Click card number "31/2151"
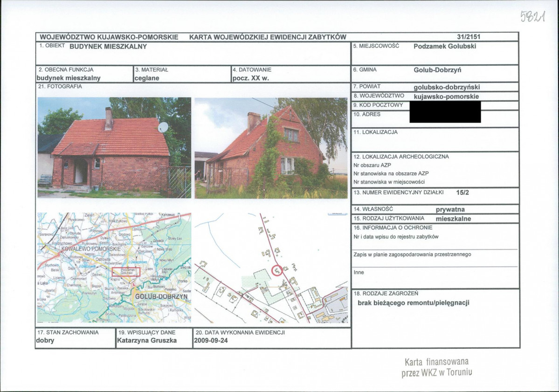 [x=469, y=37]
